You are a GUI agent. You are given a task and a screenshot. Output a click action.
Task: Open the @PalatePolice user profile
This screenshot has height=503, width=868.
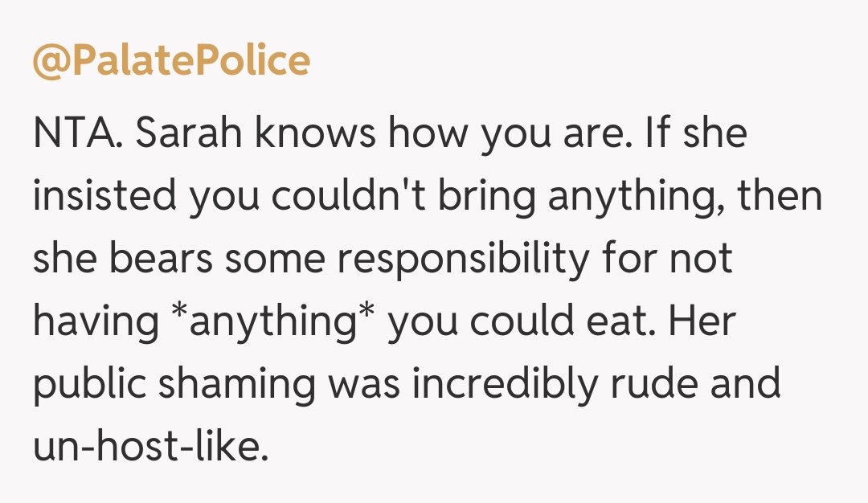coord(171,62)
